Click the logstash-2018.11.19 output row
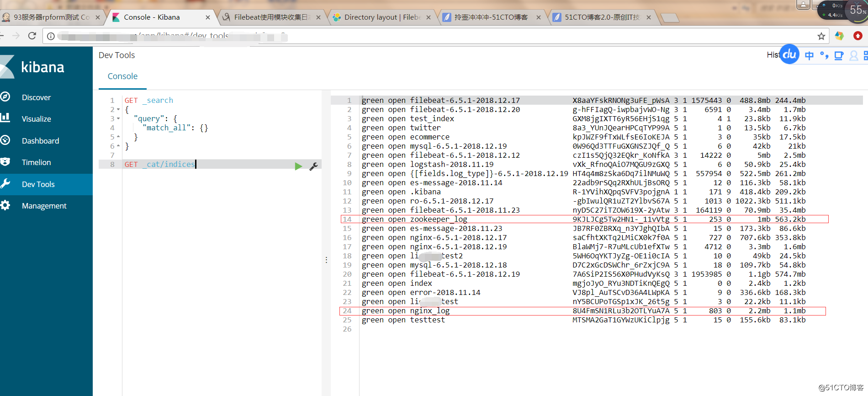The height and width of the screenshot is (396, 868). pyautogui.click(x=583, y=165)
